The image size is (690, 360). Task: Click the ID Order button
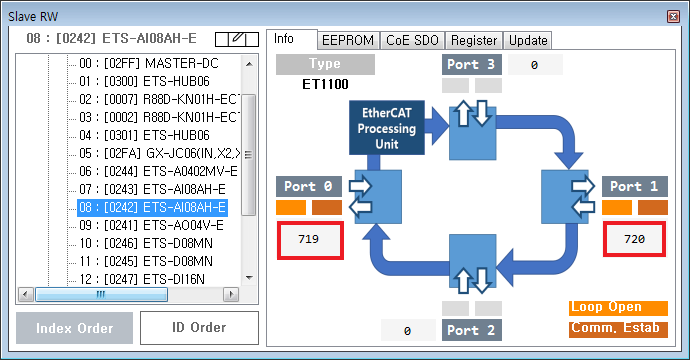(199, 328)
